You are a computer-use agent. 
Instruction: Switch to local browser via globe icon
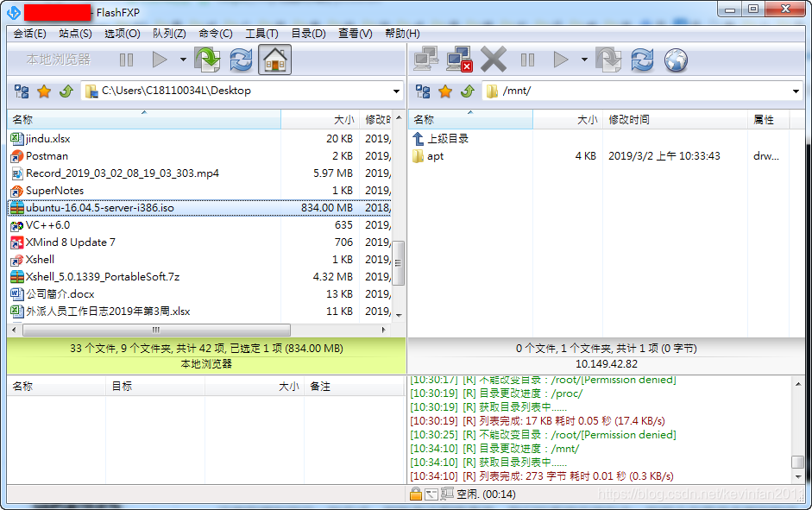[x=676, y=60]
